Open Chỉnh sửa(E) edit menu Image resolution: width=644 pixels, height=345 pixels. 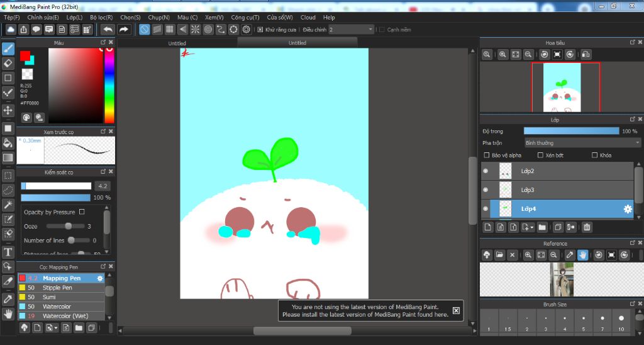point(43,17)
